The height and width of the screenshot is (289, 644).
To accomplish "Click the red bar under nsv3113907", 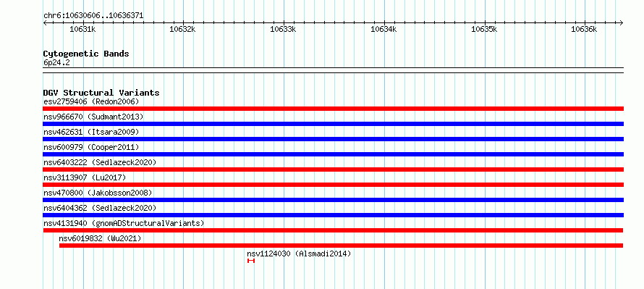I will click(x=333, y=185).
